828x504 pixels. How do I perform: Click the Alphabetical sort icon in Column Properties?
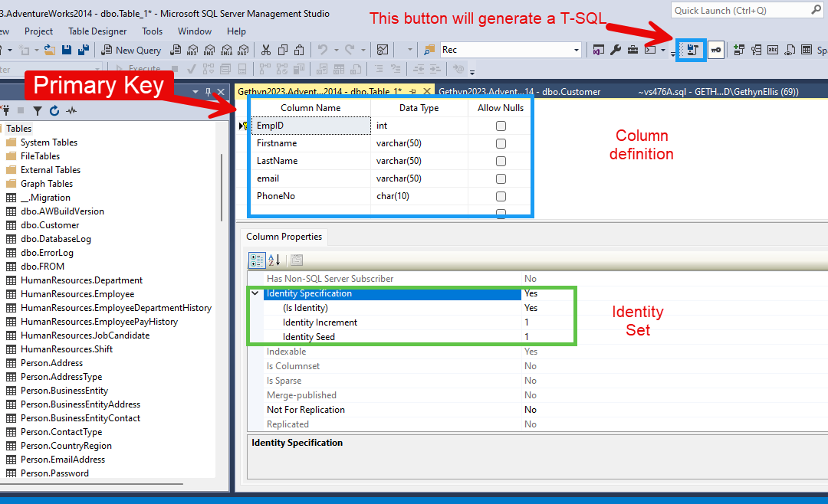pyautogui.click(x=274, y=260)
